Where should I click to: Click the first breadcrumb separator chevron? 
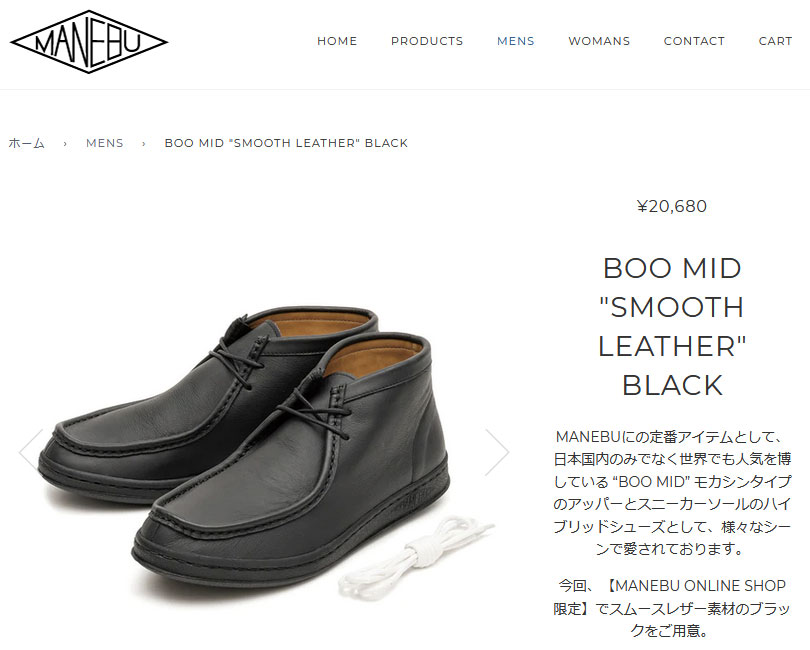[65, 144]
